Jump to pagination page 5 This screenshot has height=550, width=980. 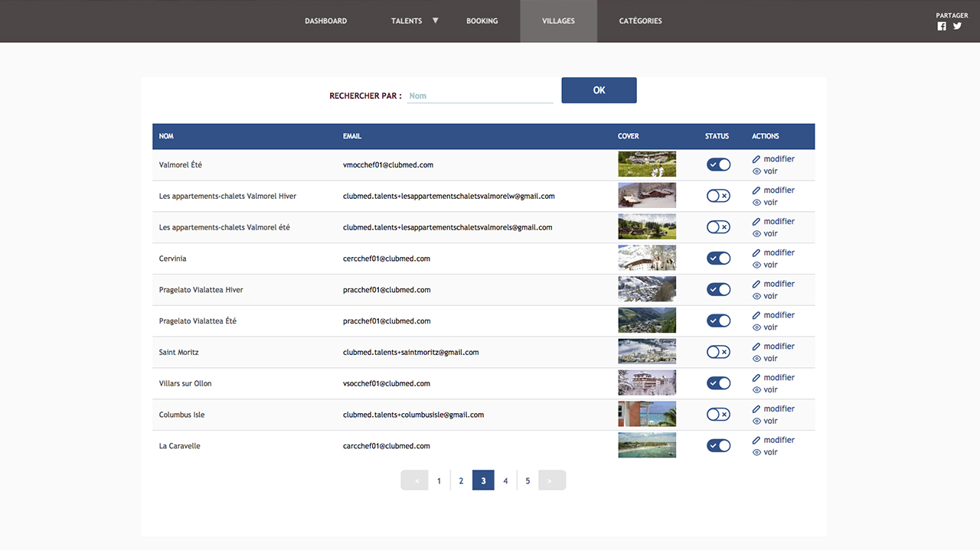pos(528,480)
